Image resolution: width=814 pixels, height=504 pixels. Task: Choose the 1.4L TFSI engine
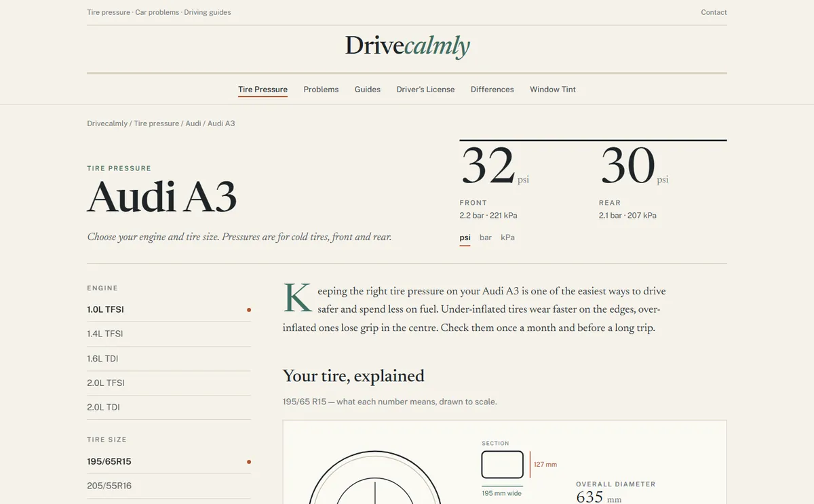point(169,334)
